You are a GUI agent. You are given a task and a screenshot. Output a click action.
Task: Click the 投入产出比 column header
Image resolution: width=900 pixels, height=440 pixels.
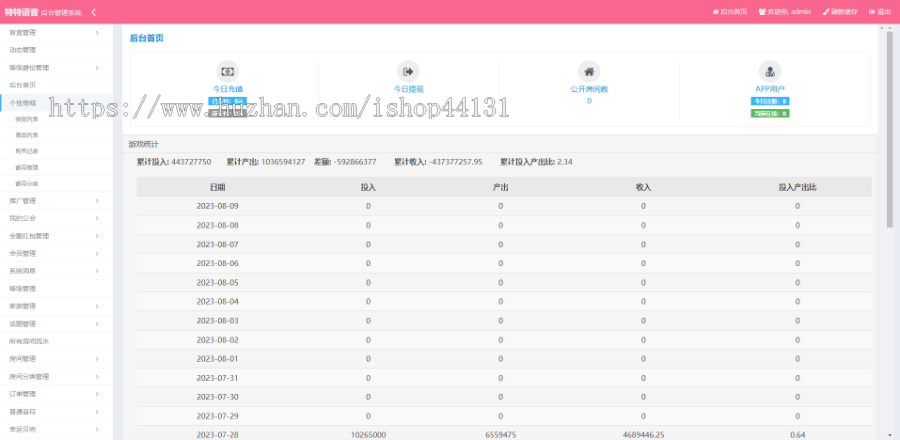pos(797,187)
